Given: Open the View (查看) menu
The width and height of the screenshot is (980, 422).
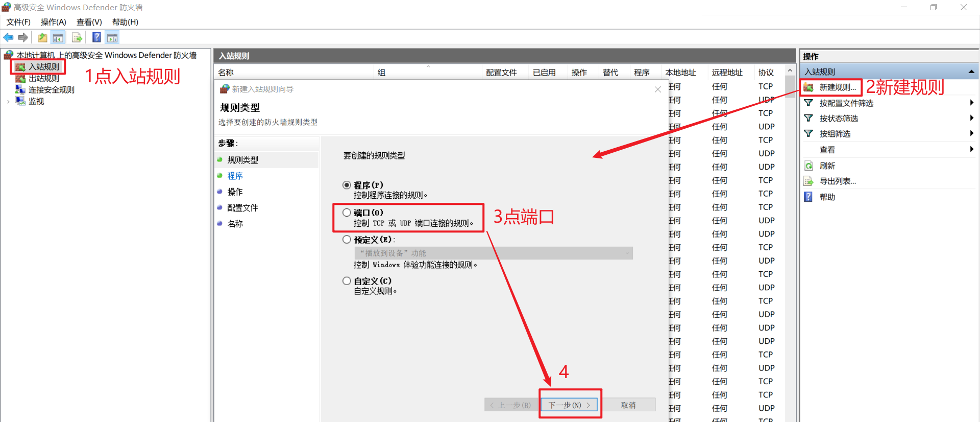Looking at the screenshot, I should (89, 22).
